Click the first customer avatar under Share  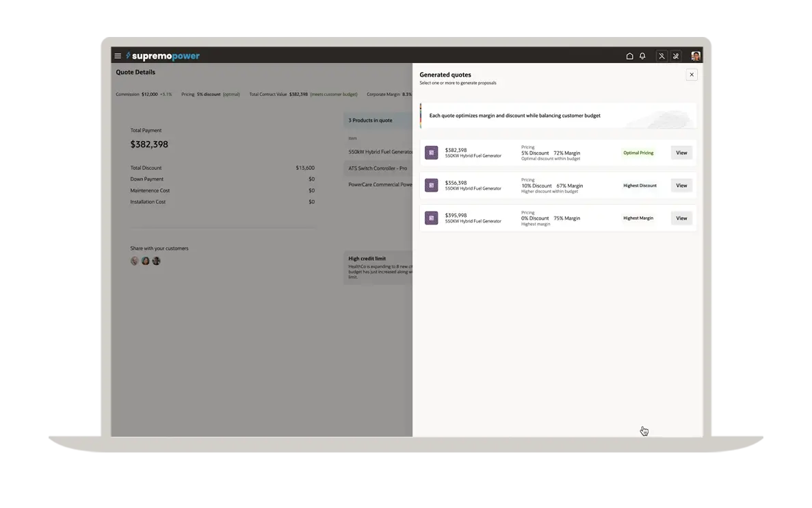(x=135, y=261)
